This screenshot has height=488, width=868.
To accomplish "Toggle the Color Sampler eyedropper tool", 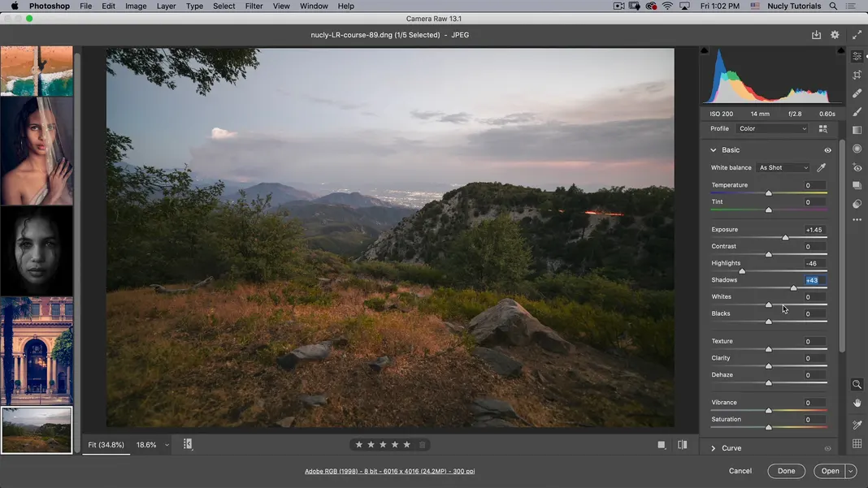I will click(857, 425).
